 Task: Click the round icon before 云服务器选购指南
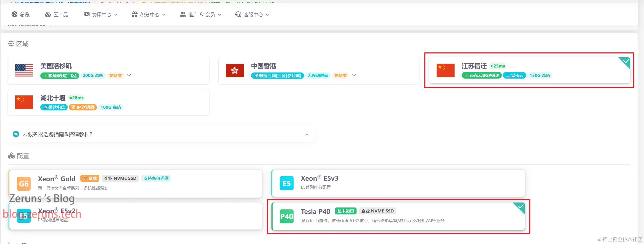(x=16, y=134)
